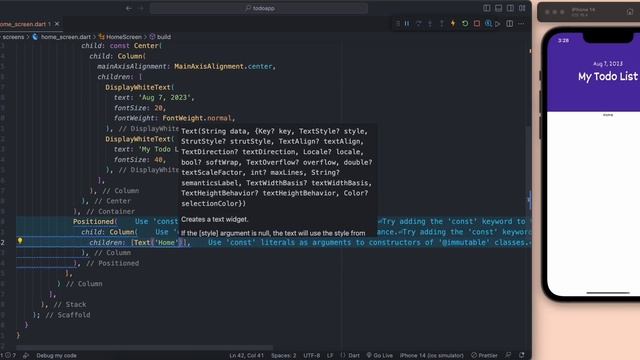Split the editor to the right
This screenshot has width=640, height=360.
509,24
